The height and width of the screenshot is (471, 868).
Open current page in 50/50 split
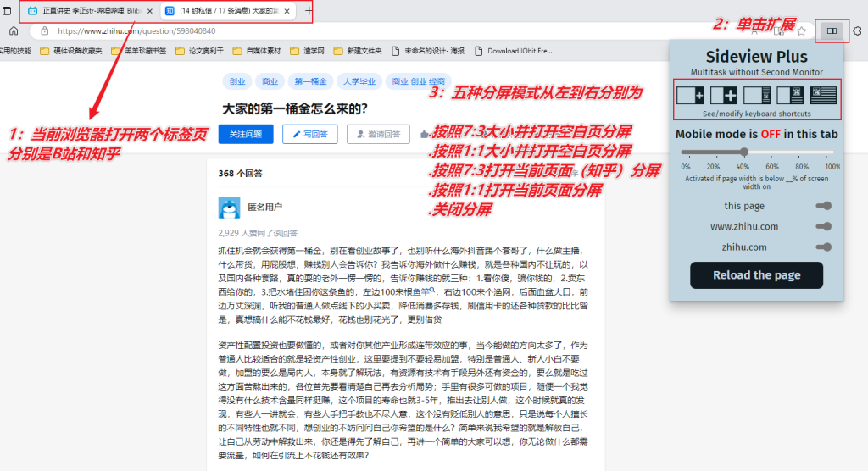tap(790, 95)
